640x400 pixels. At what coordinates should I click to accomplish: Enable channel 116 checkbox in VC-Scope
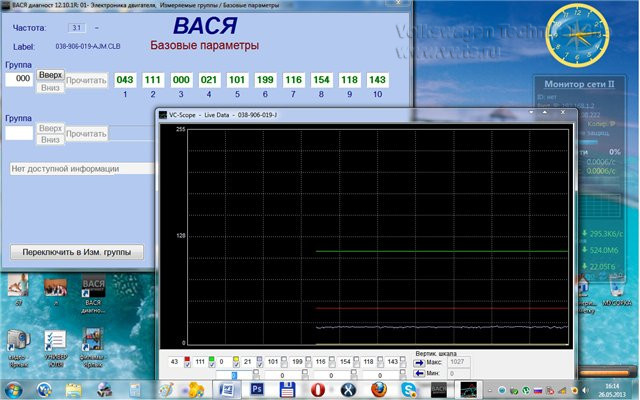[332, 362]
